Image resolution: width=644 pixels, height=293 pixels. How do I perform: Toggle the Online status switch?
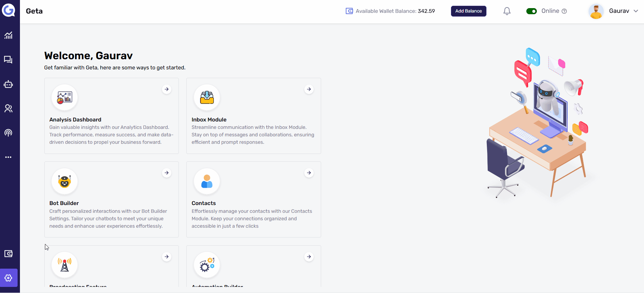(531, 11)
